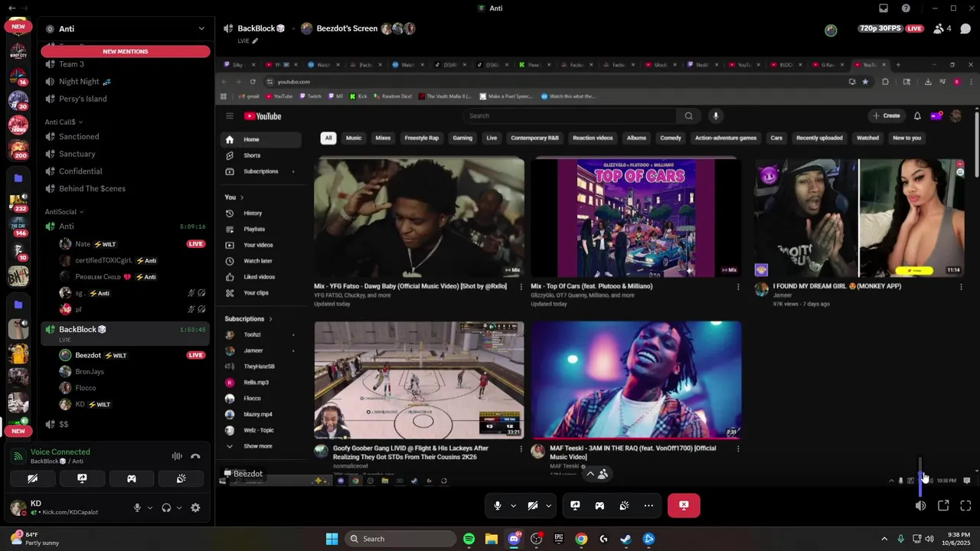Enter fullscreen for the stream
Screen dimensions: 980x551
[965, 505]
